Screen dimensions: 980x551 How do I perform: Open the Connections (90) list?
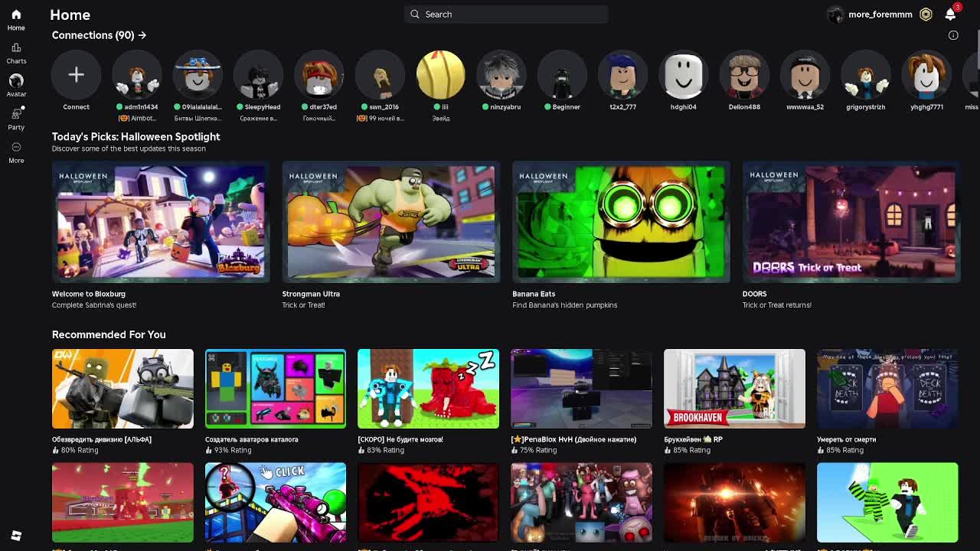(99, 35)
